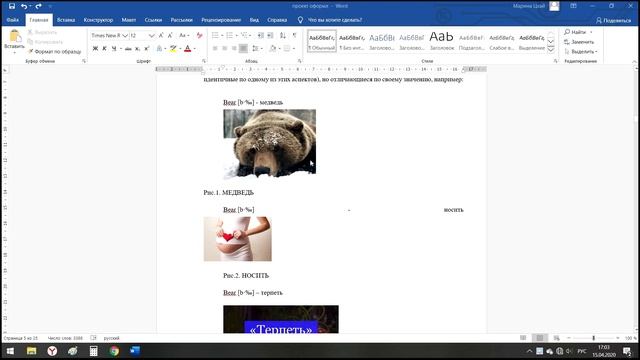Viewport: 640px width, 360px height.
Task: Increase the font size
Action: 161,36
